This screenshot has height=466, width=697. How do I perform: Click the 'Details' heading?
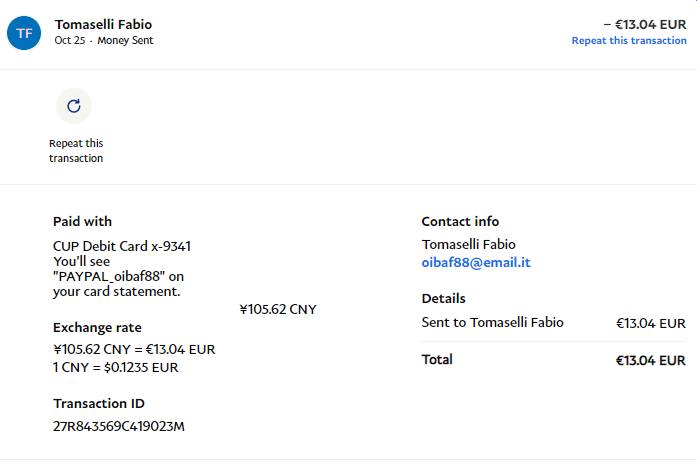[x=443, y=298]
